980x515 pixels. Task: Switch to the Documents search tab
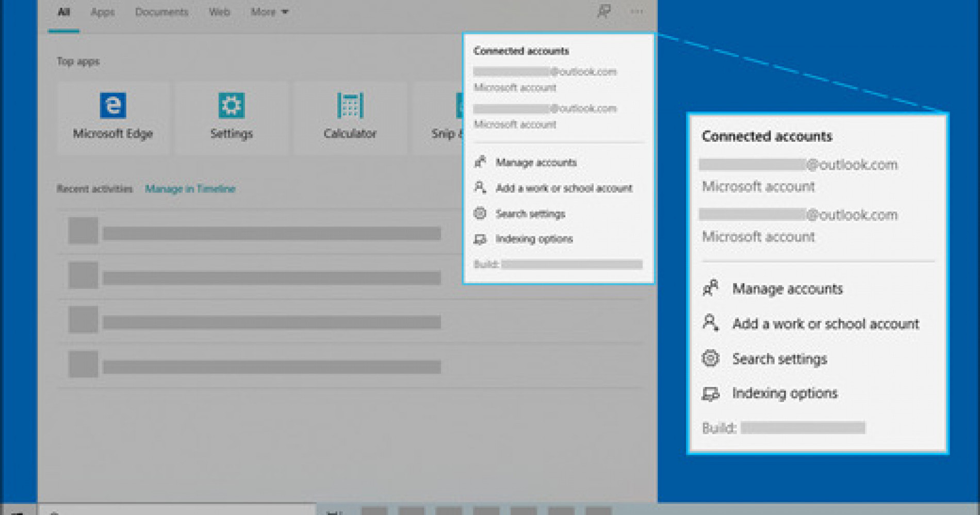click(x=161, y=12)
